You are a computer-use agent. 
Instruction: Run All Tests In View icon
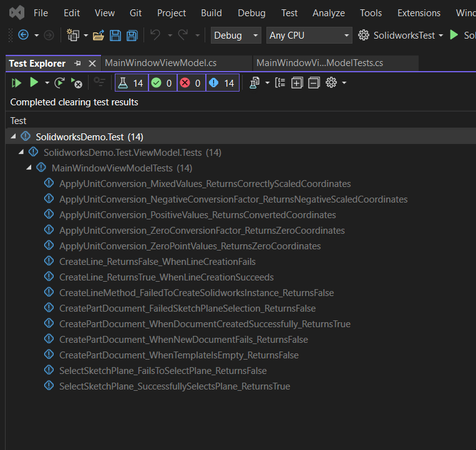coord(16,83)
